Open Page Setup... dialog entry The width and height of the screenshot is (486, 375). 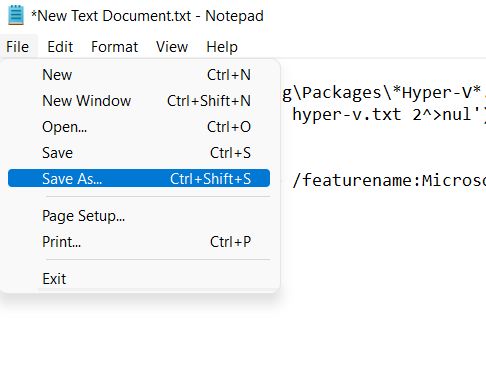pos(139,216)
